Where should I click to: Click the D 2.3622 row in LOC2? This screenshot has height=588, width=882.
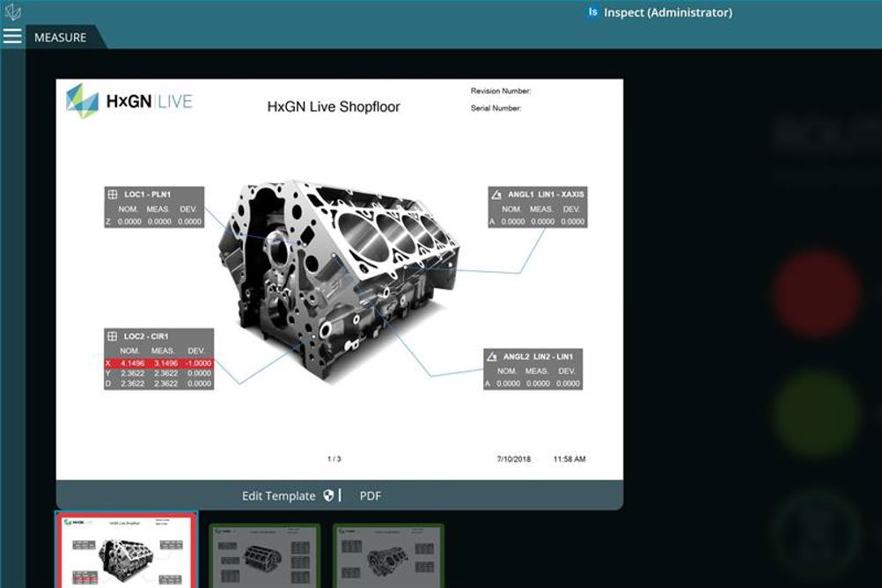158,384
